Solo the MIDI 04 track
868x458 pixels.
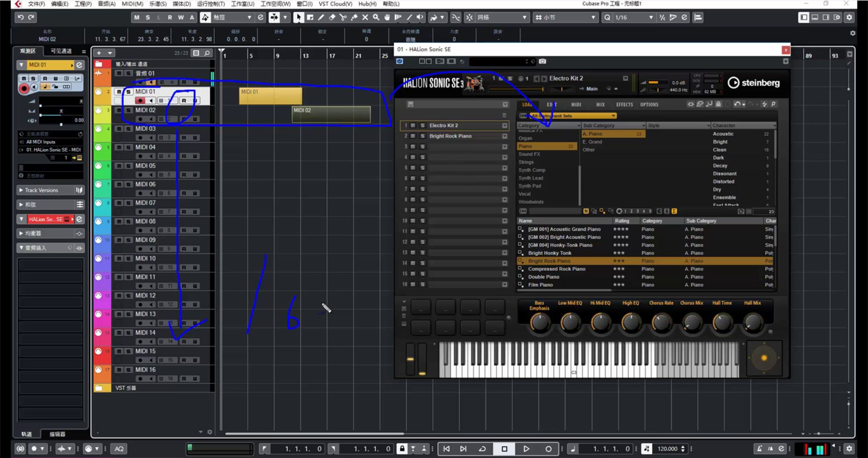click(128, 147)
